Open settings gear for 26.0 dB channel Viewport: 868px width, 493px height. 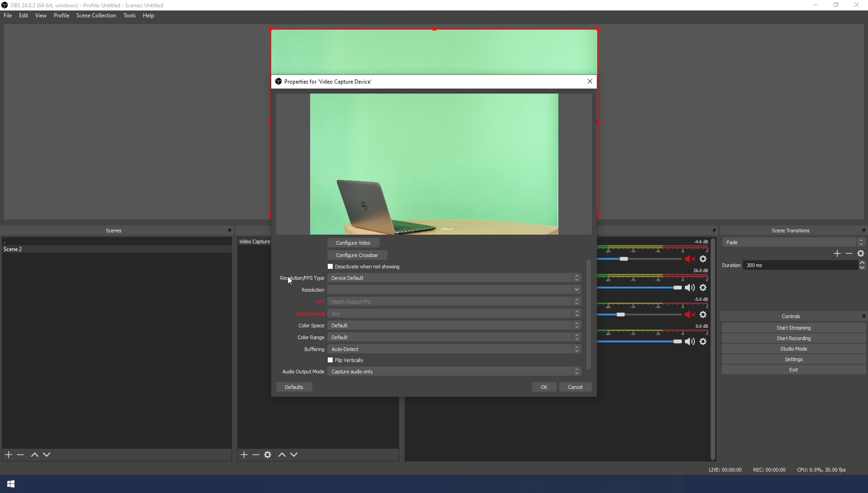pyautogui.click(x=703, y=288)
